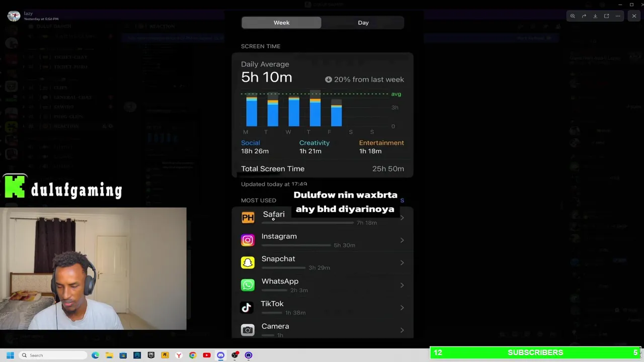
Task: Open the Windows Start menu
Action: coord(10,355)
